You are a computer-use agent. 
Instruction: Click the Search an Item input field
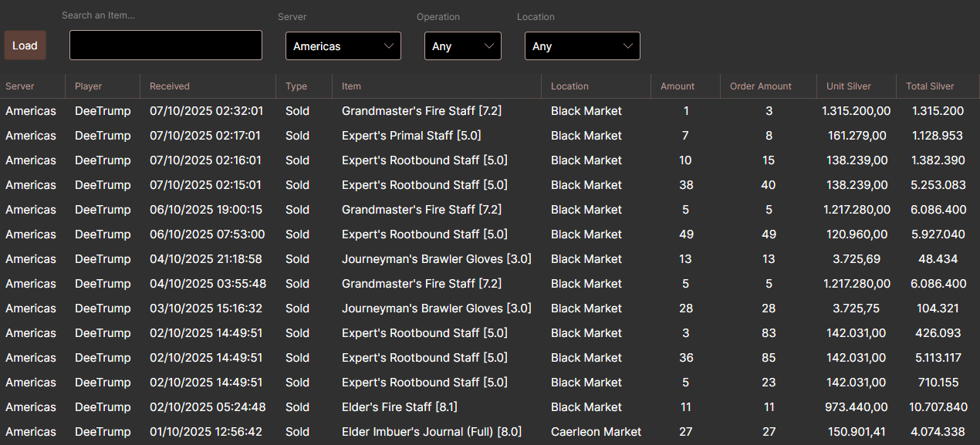(166, 46)
